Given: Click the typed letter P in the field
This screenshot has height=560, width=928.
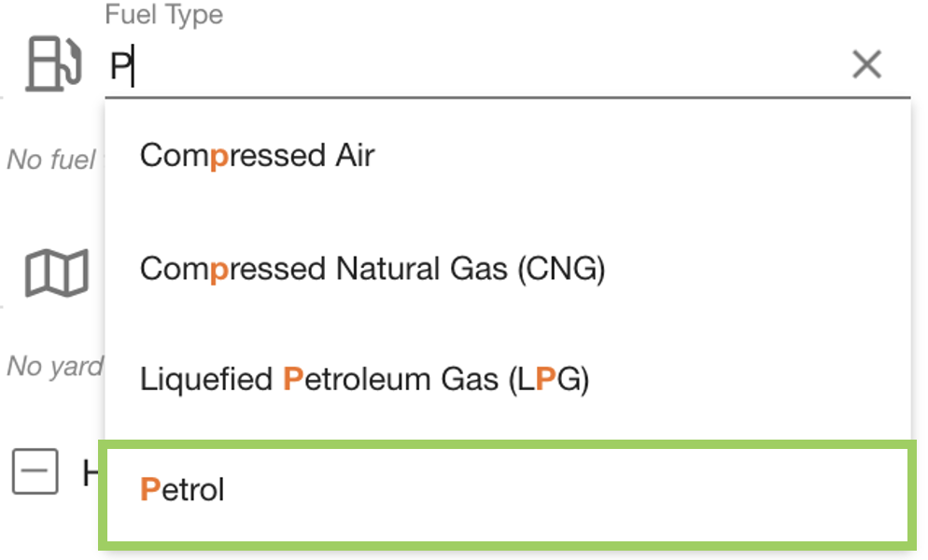Looking at the screenshot, I should (x=120, y=68).
